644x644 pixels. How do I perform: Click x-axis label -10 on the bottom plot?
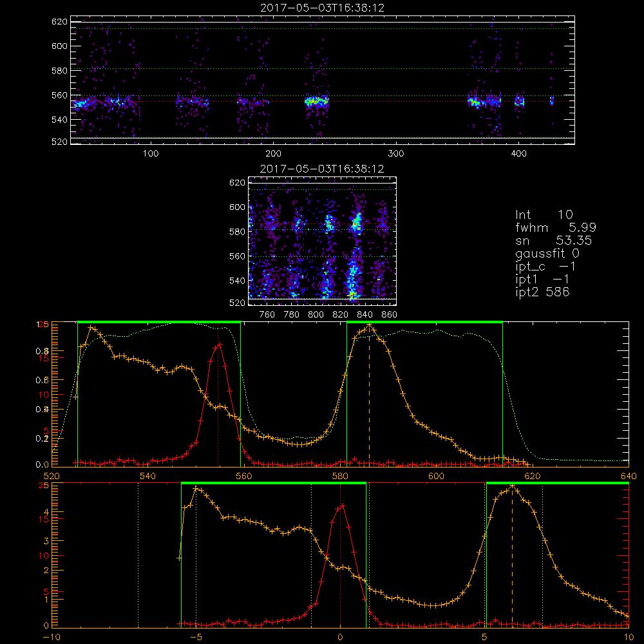(x=52, y=637)
